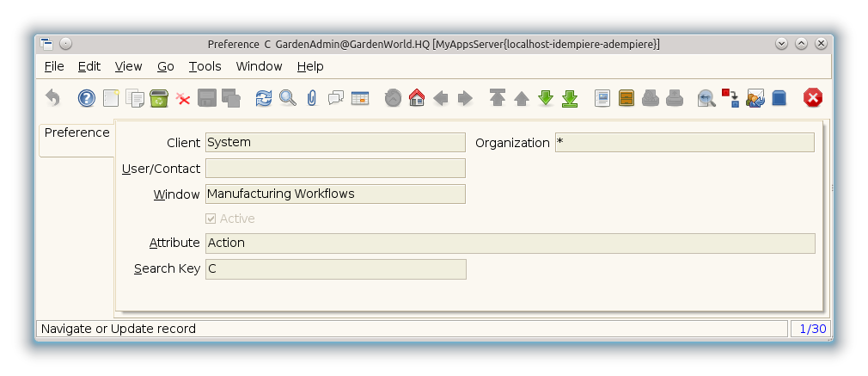Viewport: 868px width, 376px height.
Task: Select the Preference tab
Action: [76, 133]
